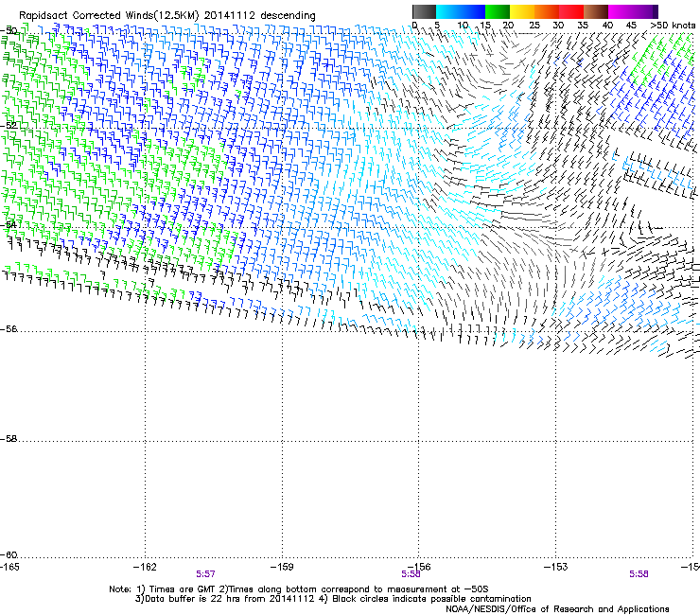Pick the red 30-35 knots color band
The image size is (700, 615).
(571, 11)
